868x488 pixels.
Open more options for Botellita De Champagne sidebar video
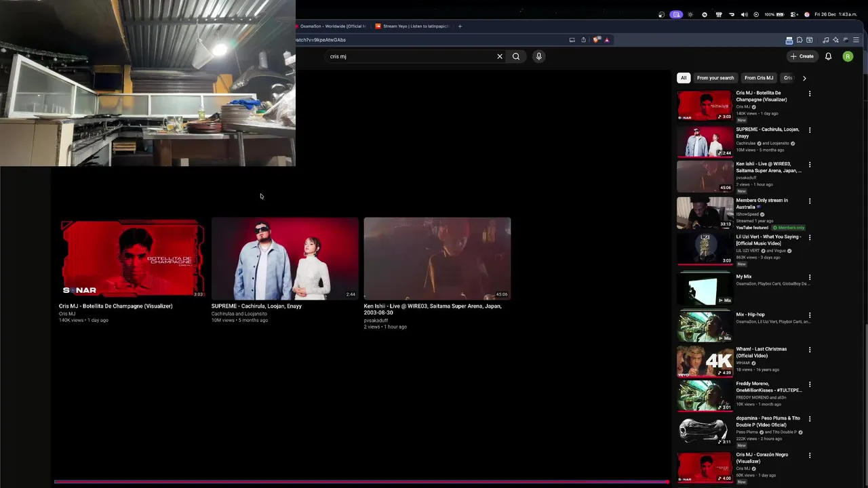(810, 94)
